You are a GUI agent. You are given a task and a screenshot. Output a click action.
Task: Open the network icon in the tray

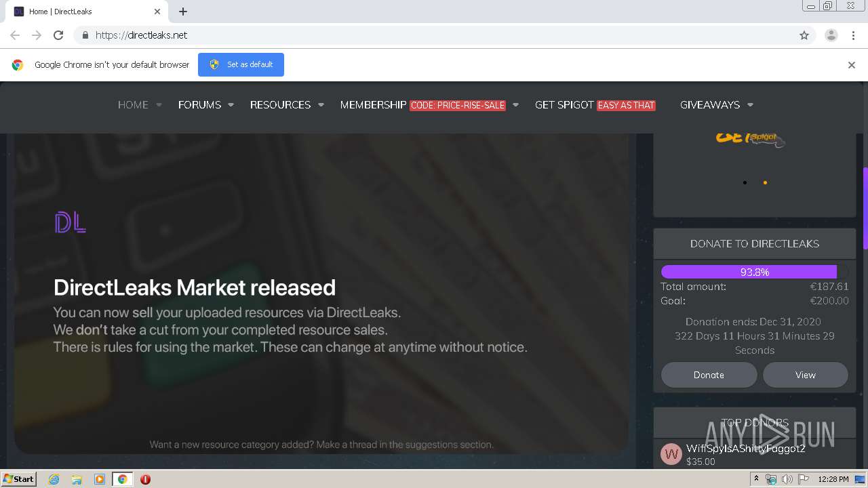click(x=771, y=479)
